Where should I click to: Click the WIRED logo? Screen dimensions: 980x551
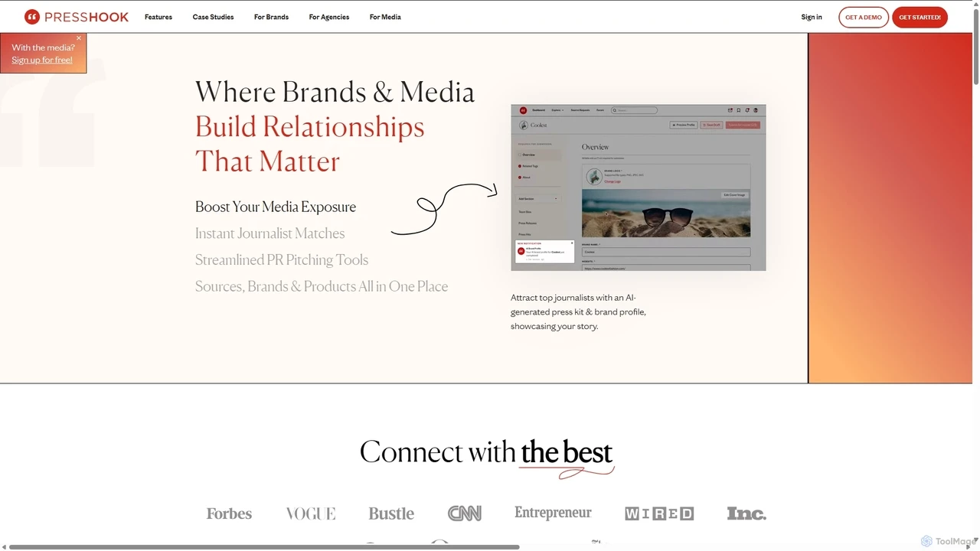tap(659, 514)
